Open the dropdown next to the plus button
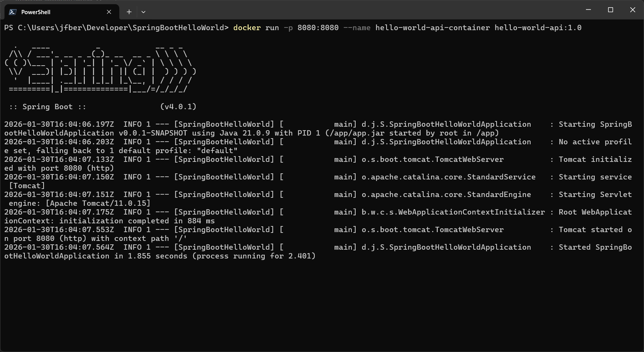 (143, 12)
